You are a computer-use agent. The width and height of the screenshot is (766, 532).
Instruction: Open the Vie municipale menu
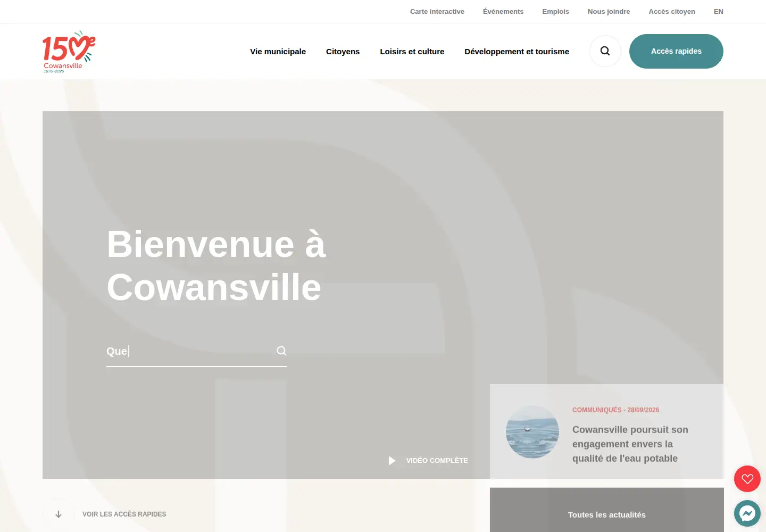click(278, 52)
